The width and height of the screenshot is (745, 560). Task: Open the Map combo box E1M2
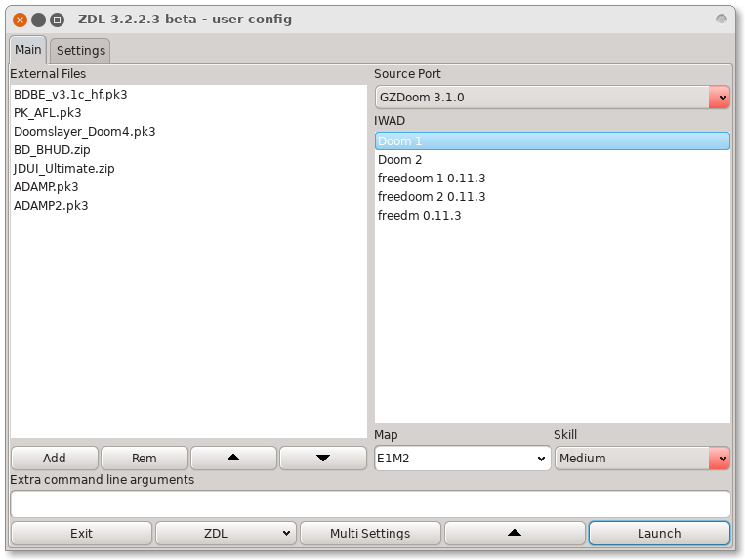click(462, 458)
